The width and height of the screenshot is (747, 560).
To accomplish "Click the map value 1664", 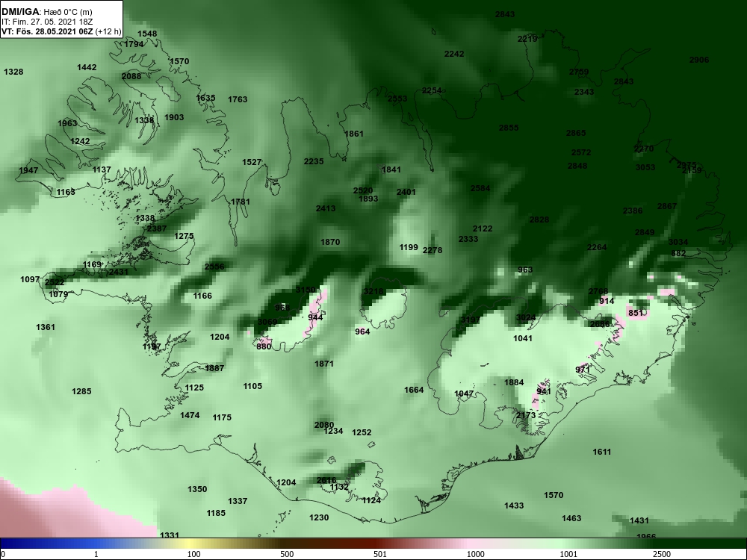I will pyautogui.click(x=414, y=390).
